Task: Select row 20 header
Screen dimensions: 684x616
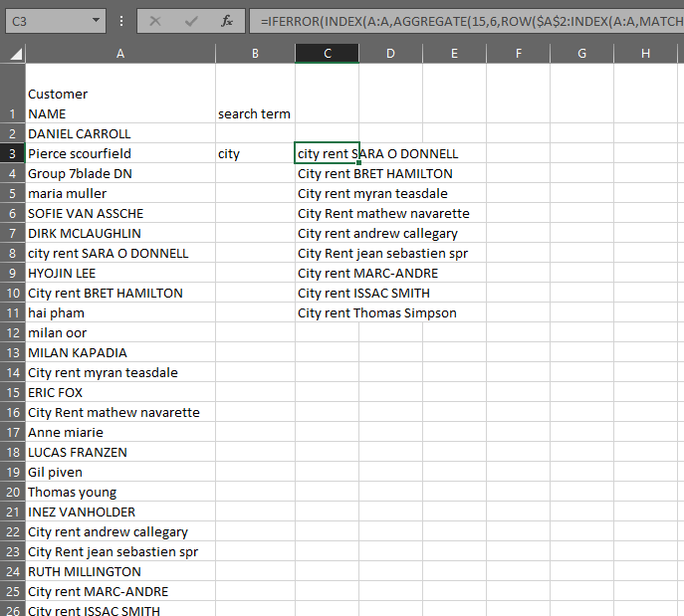Action: [x=12, y=492]
